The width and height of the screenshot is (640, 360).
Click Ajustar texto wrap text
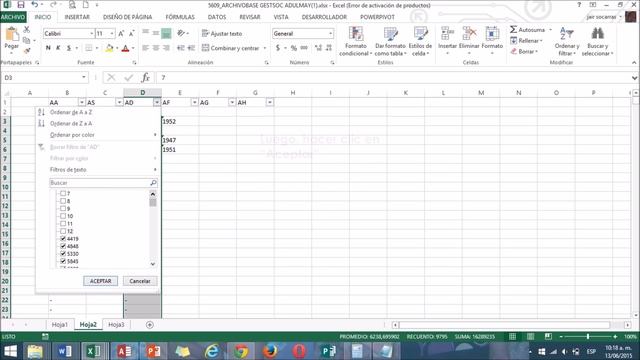tap(222, 33)
